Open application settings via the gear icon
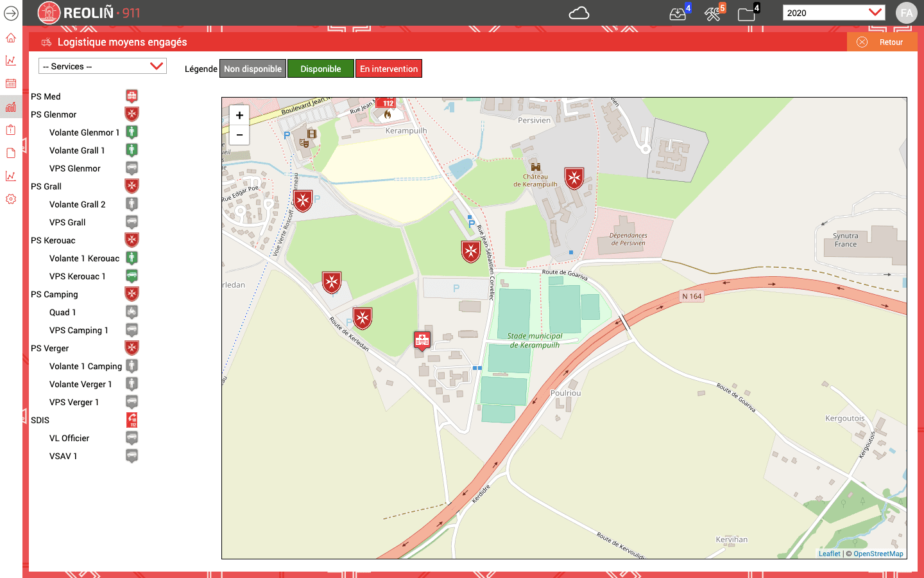 pos(10,198)
